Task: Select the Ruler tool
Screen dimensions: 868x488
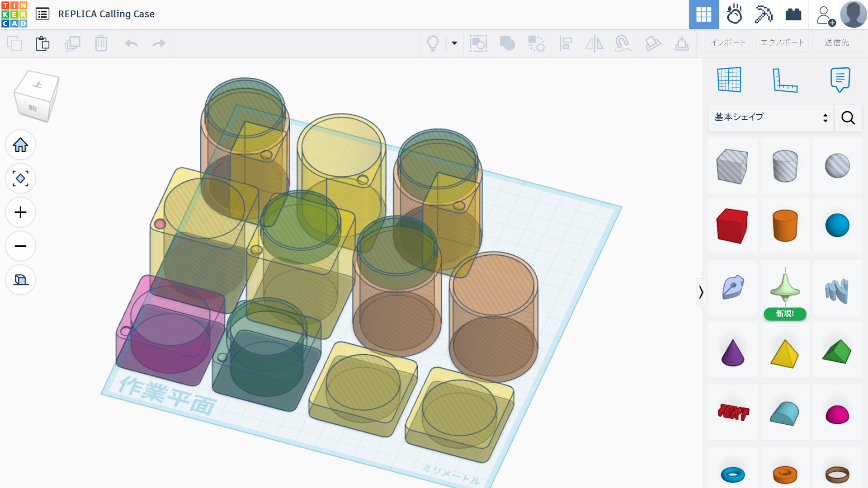Action: tap(785, 80)
